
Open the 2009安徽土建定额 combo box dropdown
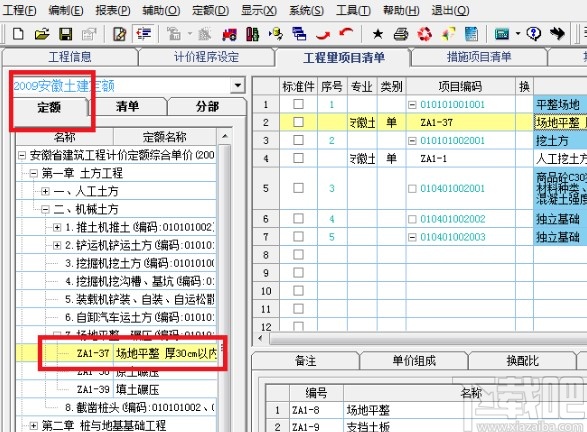[x=237, y=85]
